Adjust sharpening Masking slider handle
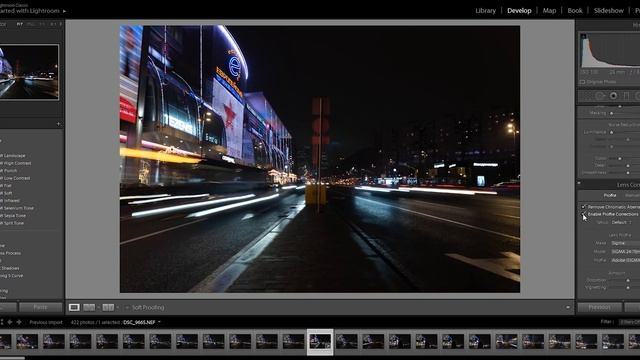 tap(611, 113)
